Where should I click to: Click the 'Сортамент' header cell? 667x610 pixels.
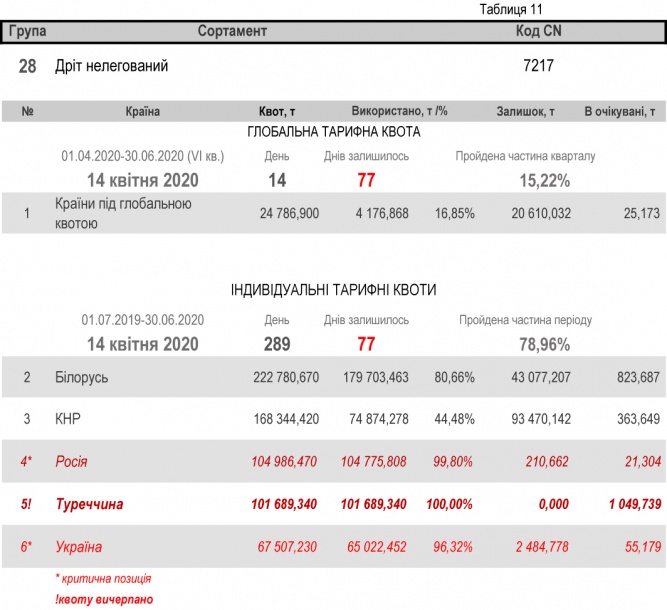click(232, 31)
